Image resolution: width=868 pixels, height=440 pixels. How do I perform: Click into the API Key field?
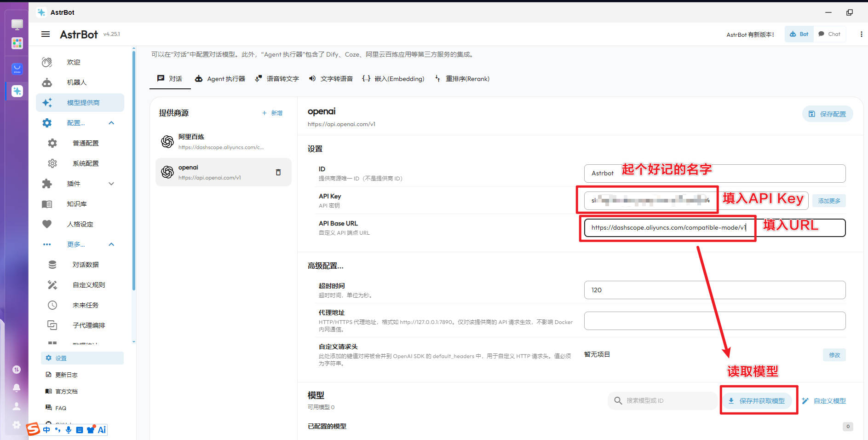coord(696,200)
